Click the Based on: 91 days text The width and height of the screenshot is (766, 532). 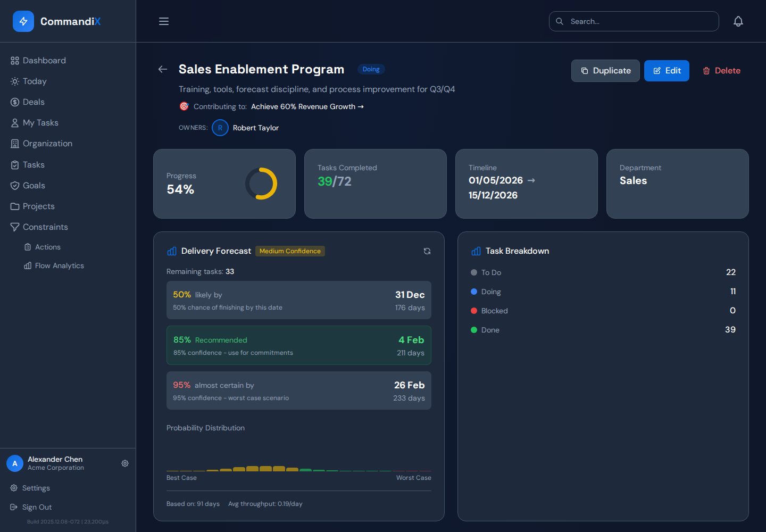tap(193, 504)
